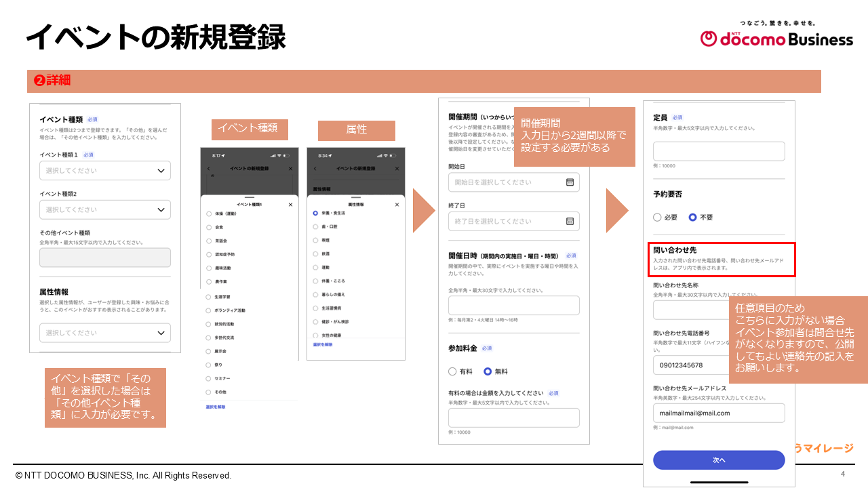Choose 就労的活動 radio option
This screenshot has height=488, width=868.
(209, 324)
